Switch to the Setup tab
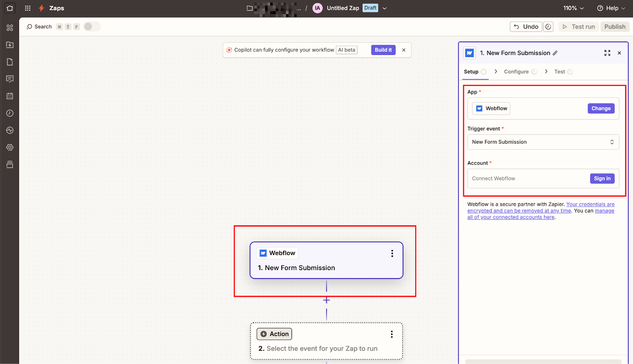Viewport: 633px width, 364px height. point(475,72)
